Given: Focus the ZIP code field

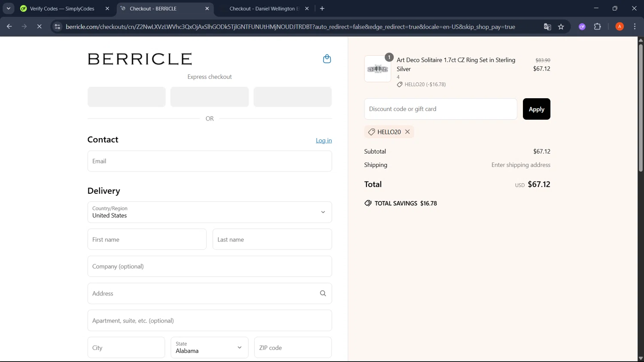Looking at the screenshot, I should (293, 347).
